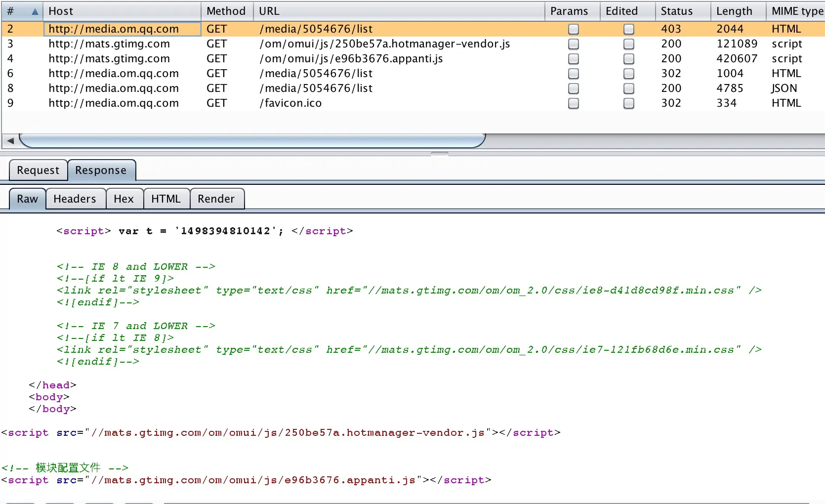Viewport: 825px width, 504px height.
Task: Click the ie8-d41d8cd98f.min.css link line
Action: [409, 291]
